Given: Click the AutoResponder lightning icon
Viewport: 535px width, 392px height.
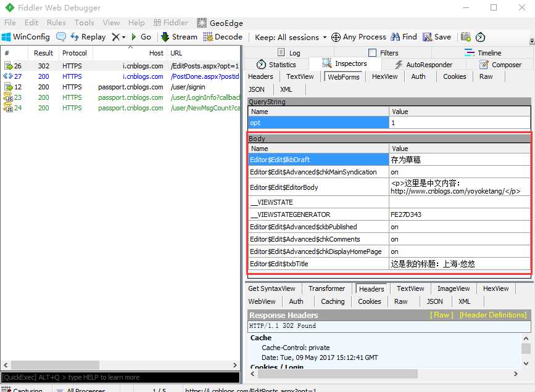Looking at the screenshot, I should pyautogui.click(x=399, y=65).
